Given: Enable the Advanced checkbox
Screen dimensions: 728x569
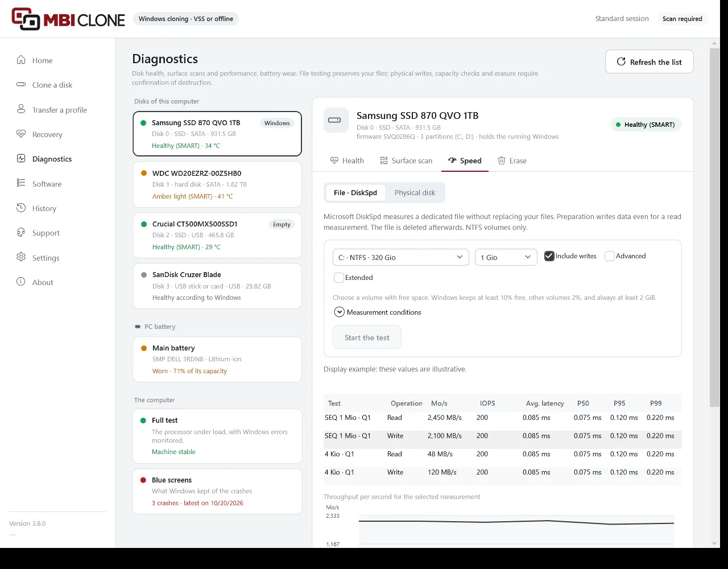Looking at the screenshot, I should tap(610, 256).
